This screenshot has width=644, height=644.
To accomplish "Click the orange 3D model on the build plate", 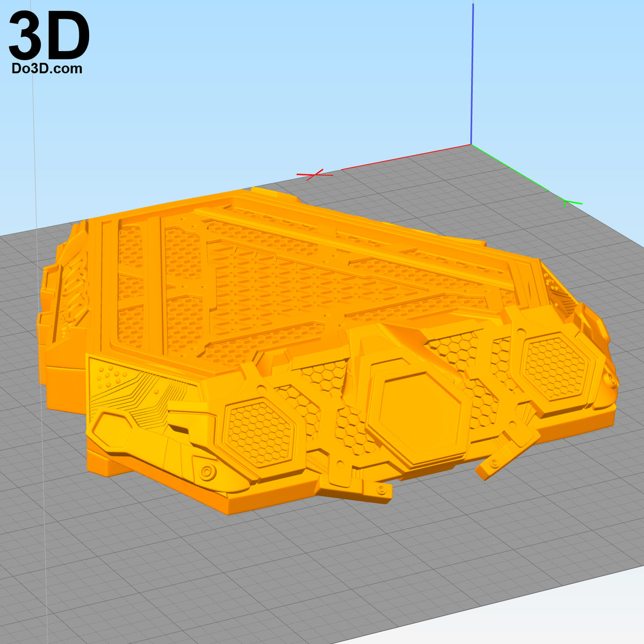I will [327, 352].
